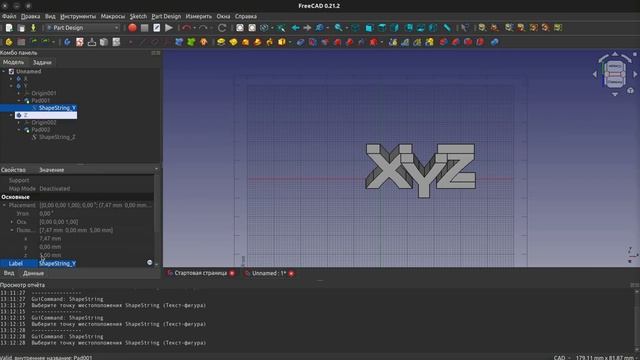Image resolution: width=640 pixels, height=360 pixels.
Task: Click the additive primitive yellow cube icon
Action: [282, 42]
